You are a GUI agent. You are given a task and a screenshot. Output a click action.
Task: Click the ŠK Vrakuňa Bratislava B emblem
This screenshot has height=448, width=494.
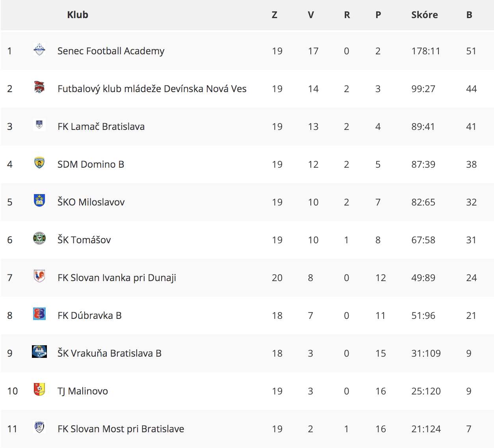39,352
